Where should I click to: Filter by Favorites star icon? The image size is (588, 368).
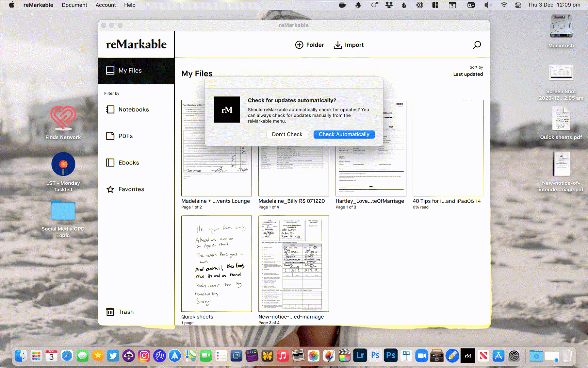[x=110, y=189]
